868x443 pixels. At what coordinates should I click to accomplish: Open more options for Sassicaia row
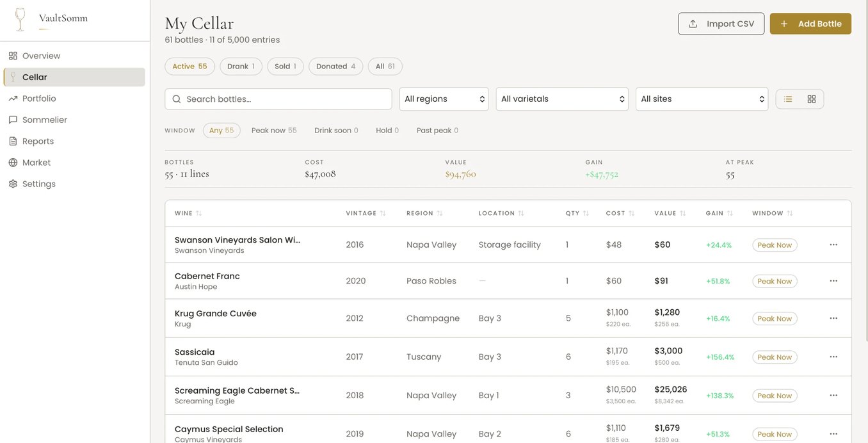click(x=833, y=357)
